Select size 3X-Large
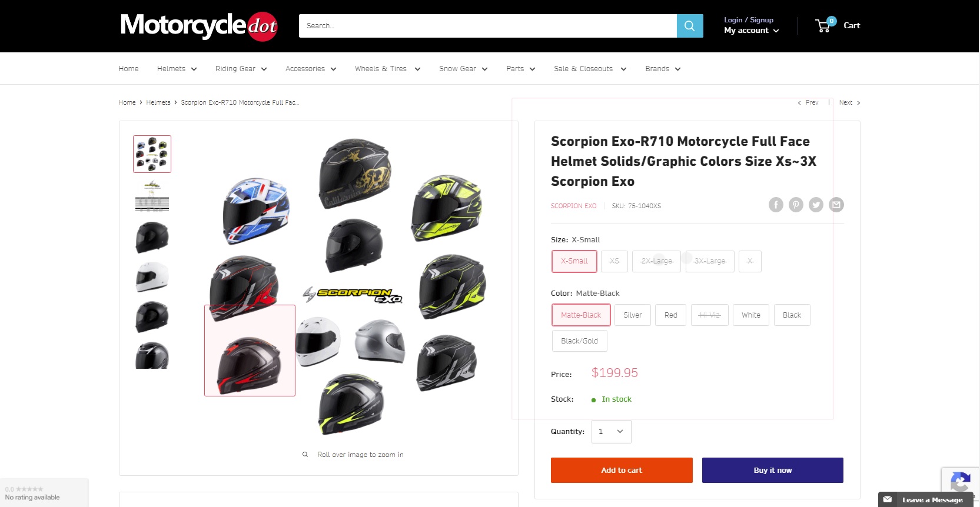Screen dimensions: 980x507 pos(710,261)
